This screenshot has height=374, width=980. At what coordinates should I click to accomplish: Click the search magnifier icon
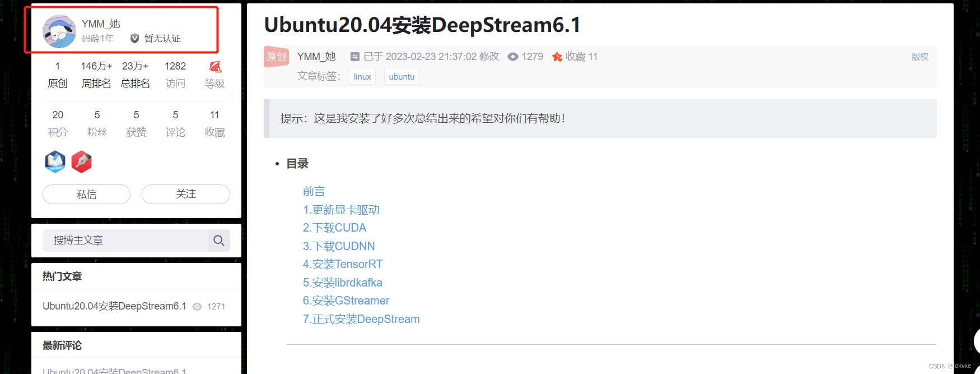219,241
